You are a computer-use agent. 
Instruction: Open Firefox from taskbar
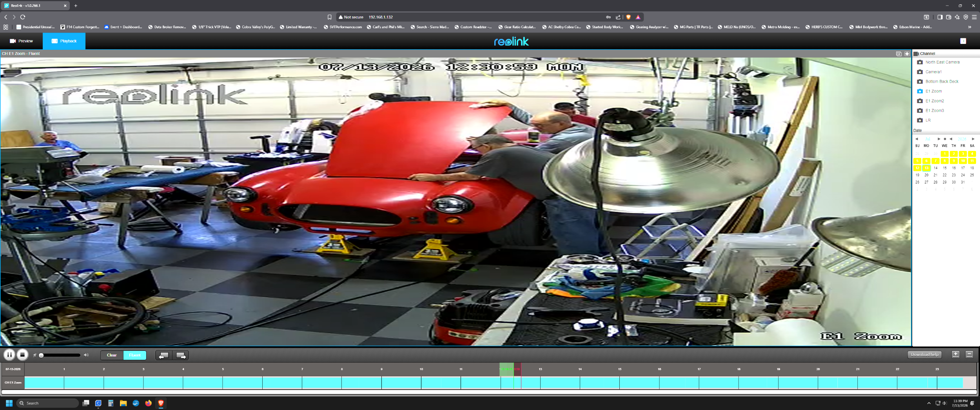(148, 403)
